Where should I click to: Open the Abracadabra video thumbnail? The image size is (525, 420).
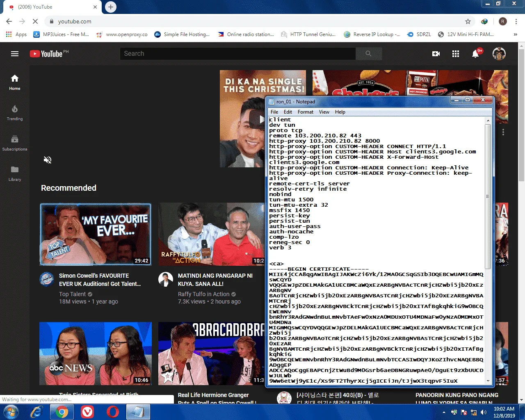[x=212, y=353]
